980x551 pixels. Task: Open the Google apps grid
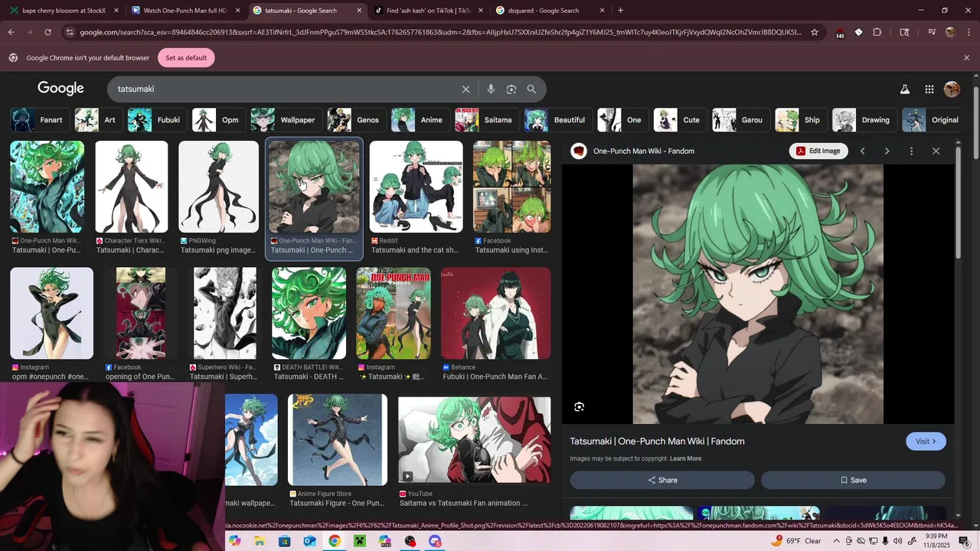[929, 89]
